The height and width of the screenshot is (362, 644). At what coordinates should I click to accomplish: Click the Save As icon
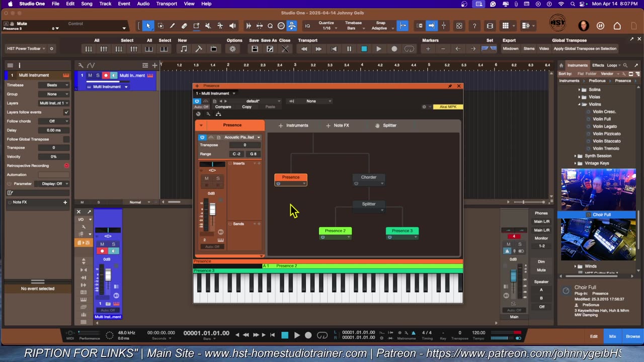pyautogui.click(x=270, y=49)
